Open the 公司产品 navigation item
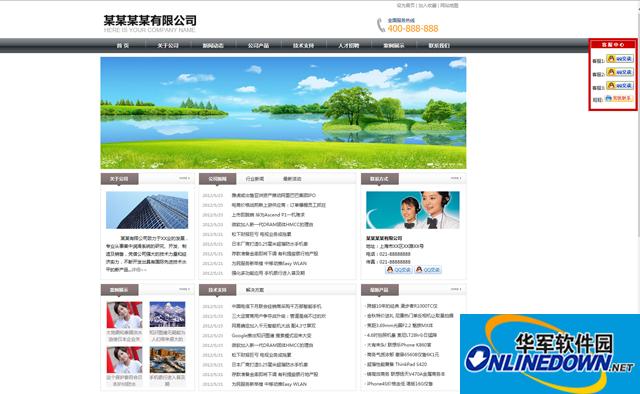The image size is (640, 394). [258, 45]
